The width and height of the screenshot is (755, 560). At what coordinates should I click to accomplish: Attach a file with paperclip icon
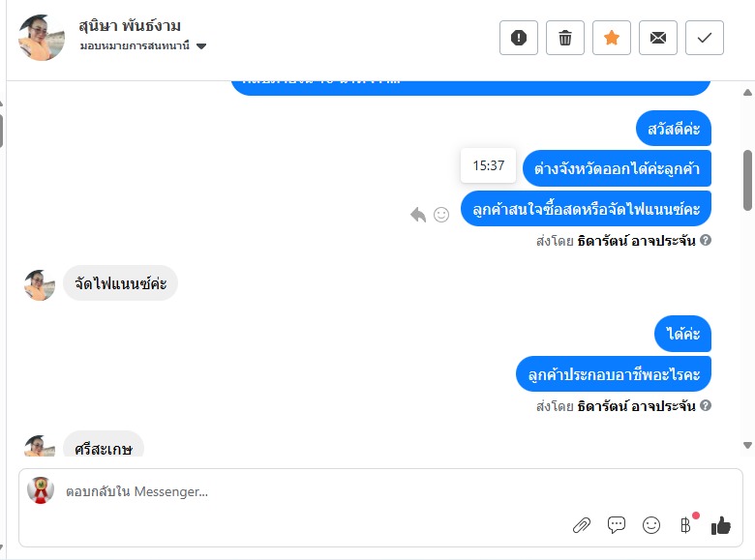pos(582,525)
